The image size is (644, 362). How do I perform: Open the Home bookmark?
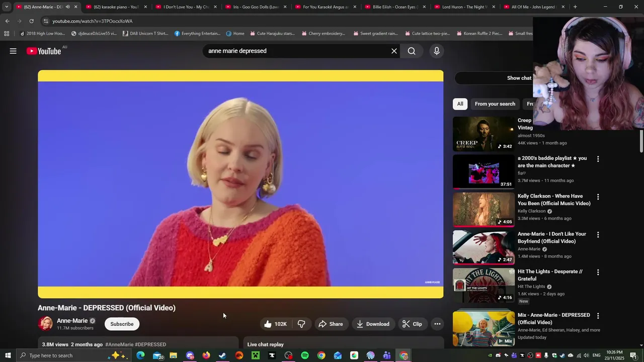coord(235,34)
